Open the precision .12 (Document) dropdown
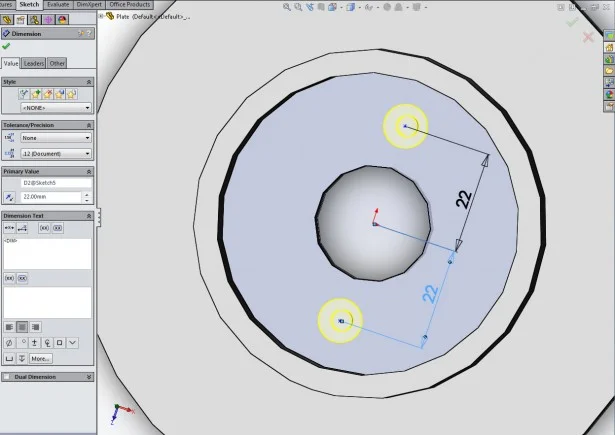 click(56, 154)
